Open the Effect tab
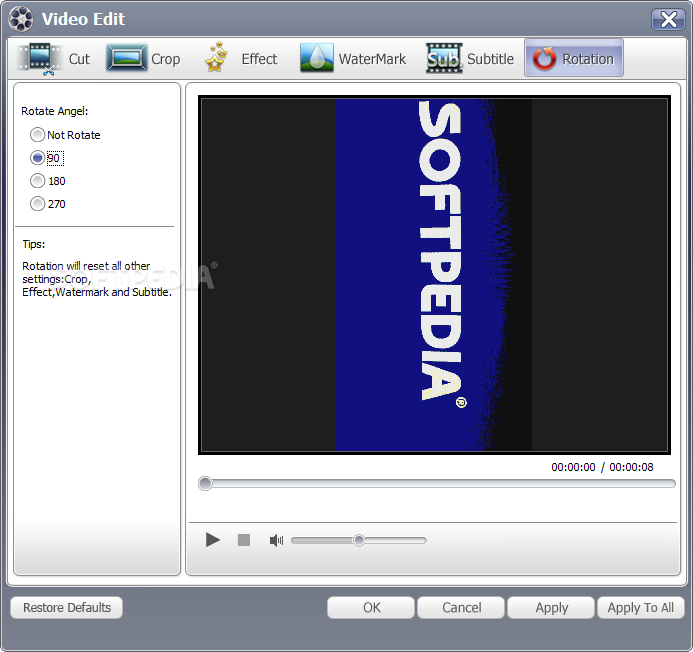Image resolution: width=693 pixels, height=652 pixels. (241, 59)
